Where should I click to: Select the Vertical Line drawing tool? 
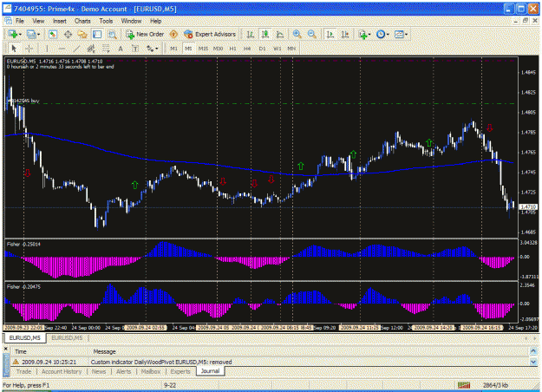[47, 49]
